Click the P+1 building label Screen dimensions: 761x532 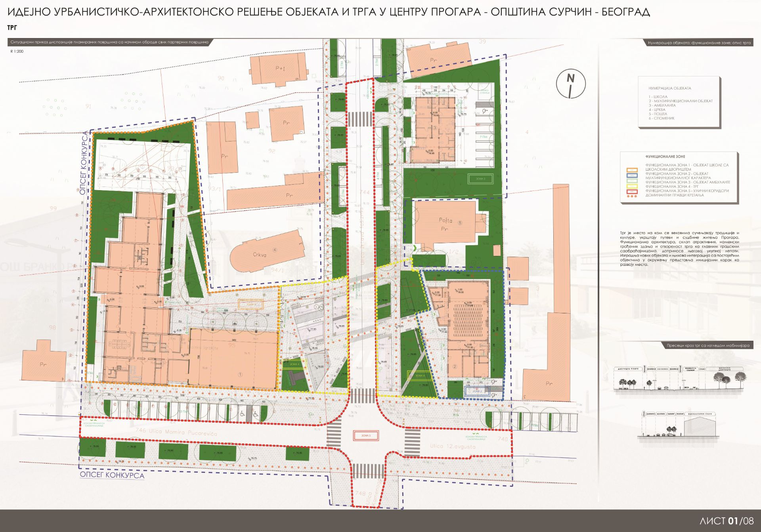[x=280, y=69]
